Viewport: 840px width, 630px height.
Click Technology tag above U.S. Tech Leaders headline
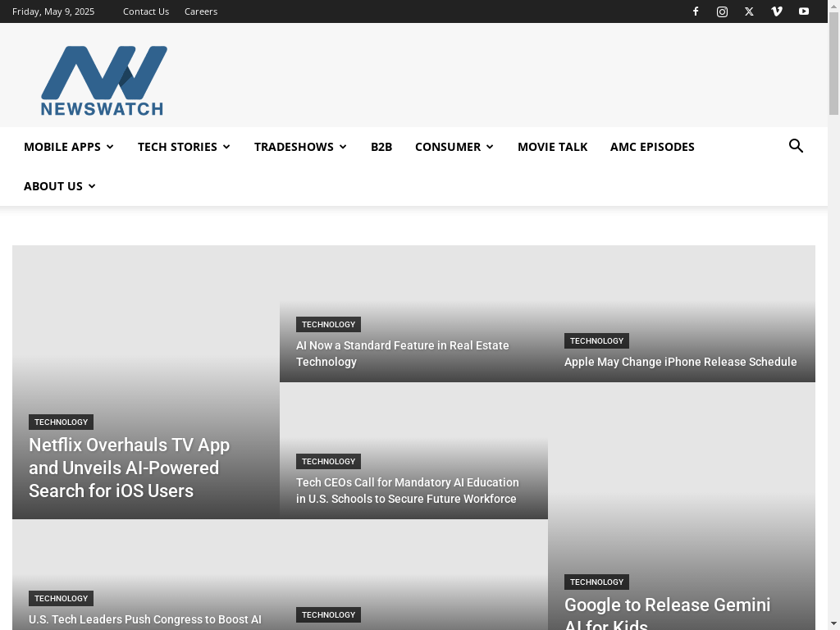pos(61,598)
